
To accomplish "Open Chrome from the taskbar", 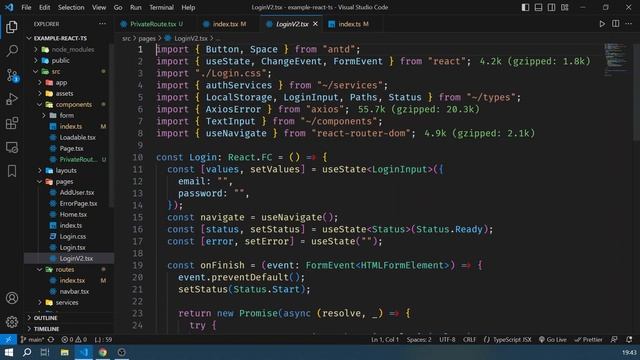I will 102,352.
